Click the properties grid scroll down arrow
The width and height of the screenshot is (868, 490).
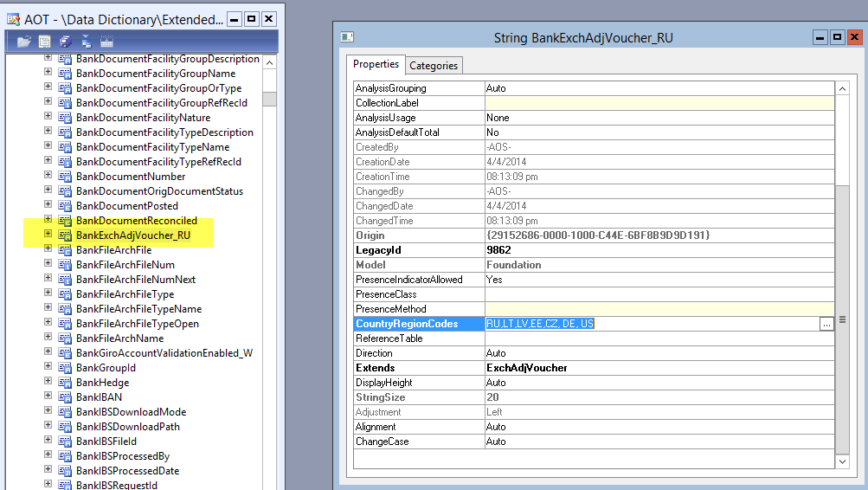point(842,461)
